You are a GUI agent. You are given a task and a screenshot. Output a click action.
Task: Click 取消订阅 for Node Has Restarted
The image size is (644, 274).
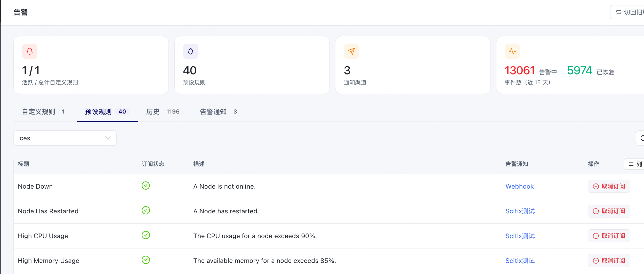[609, 211]
